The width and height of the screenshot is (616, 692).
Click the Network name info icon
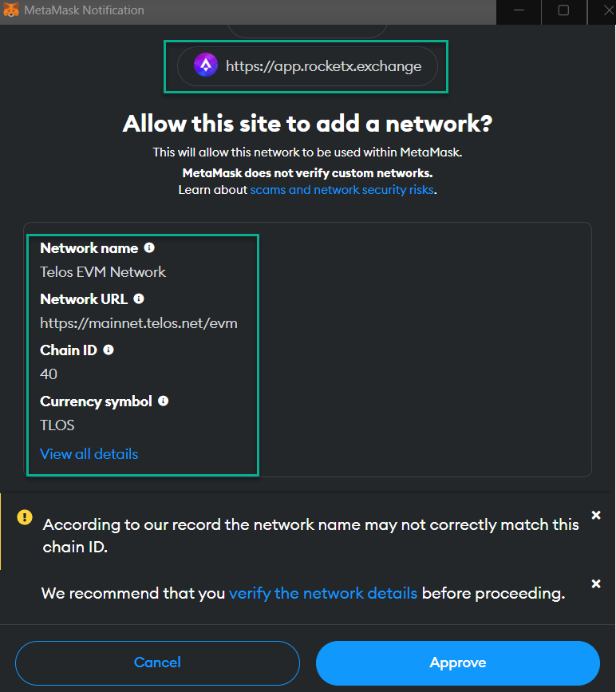tap(149, 247)
